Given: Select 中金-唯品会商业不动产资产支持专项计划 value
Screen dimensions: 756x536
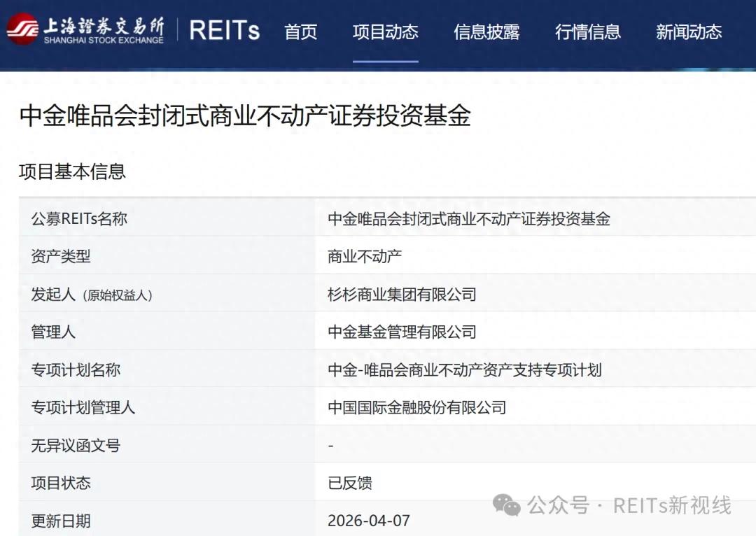Looking at the screenshot, I should coord(464,370).
